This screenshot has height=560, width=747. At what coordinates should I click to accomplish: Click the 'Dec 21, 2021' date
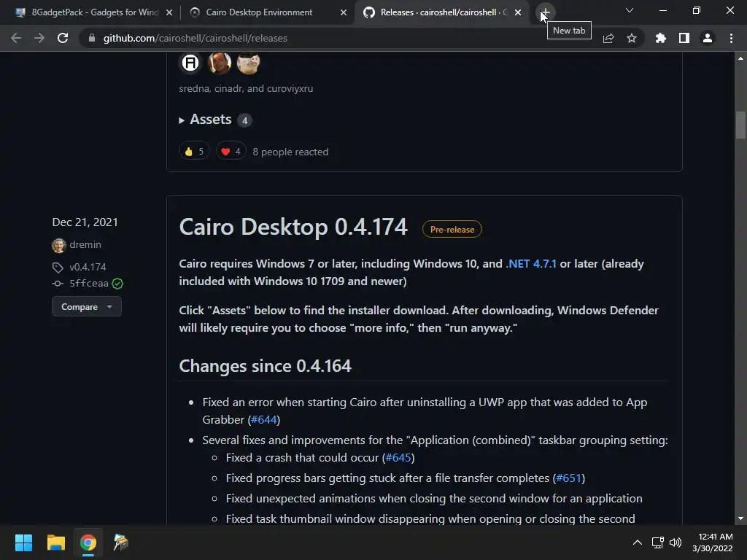(85, 222)
